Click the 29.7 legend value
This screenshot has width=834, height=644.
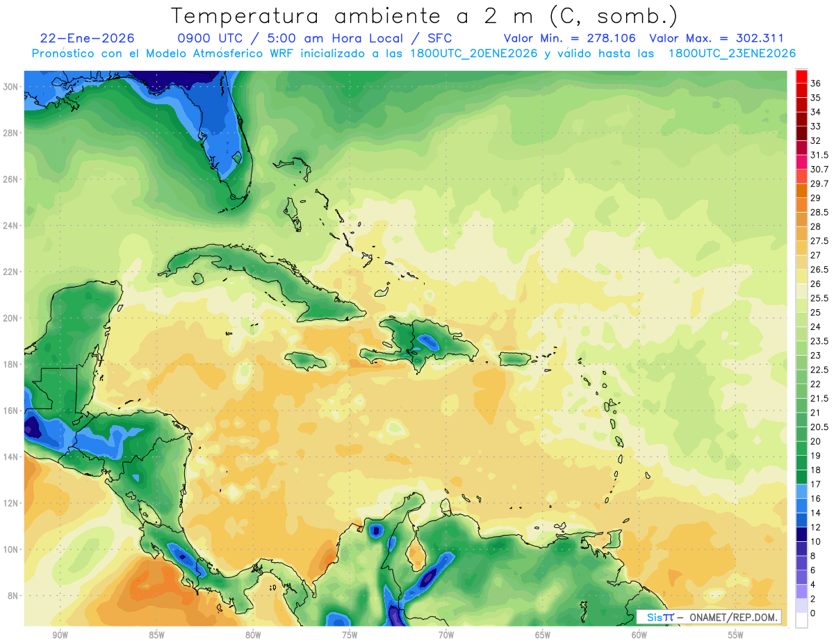(819, 183)
